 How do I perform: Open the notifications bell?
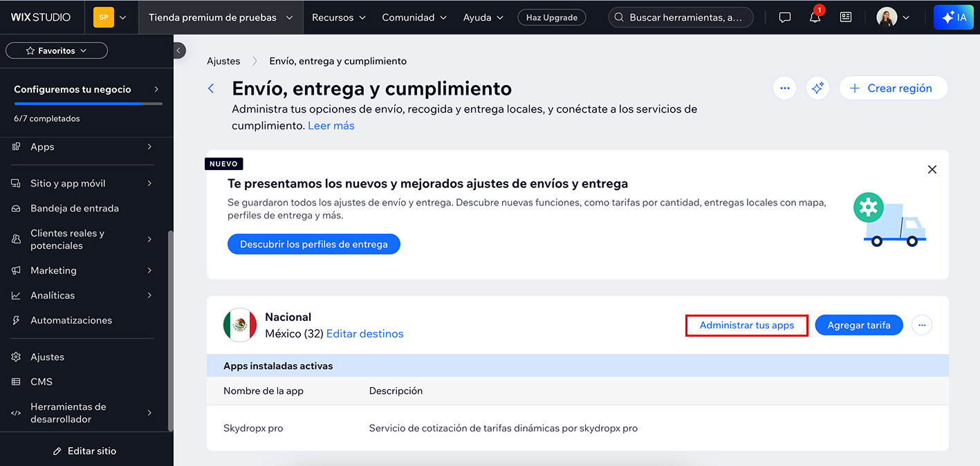815,17
